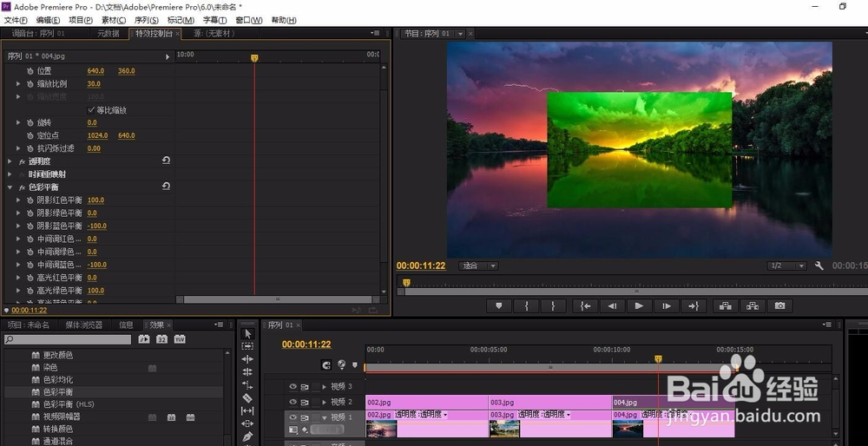Collapse the 色彩平衡 effect group
Image resolution: width=868 pixels, height=446 pixels.
[10, 187]
